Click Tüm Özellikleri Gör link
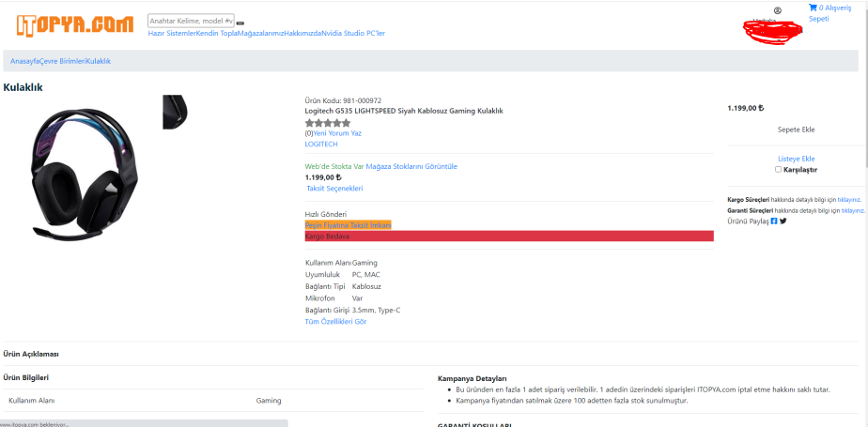The height and width of the screenshot is (427, 868). [335, 321]
